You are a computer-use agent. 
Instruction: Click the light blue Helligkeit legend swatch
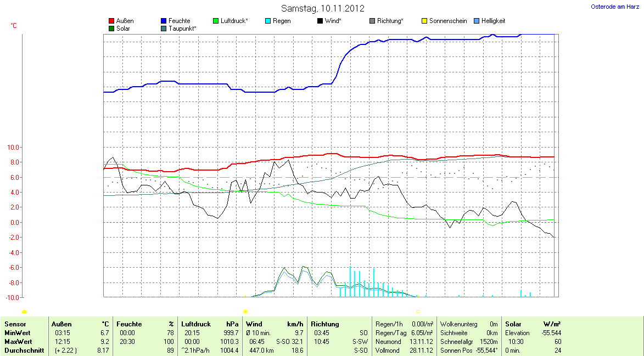point(477,21)
